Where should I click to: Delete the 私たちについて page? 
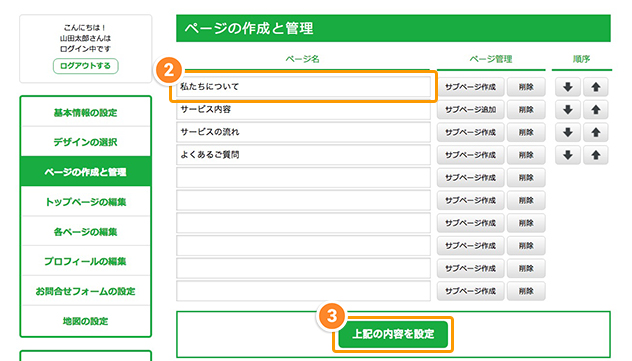point(526,87)
